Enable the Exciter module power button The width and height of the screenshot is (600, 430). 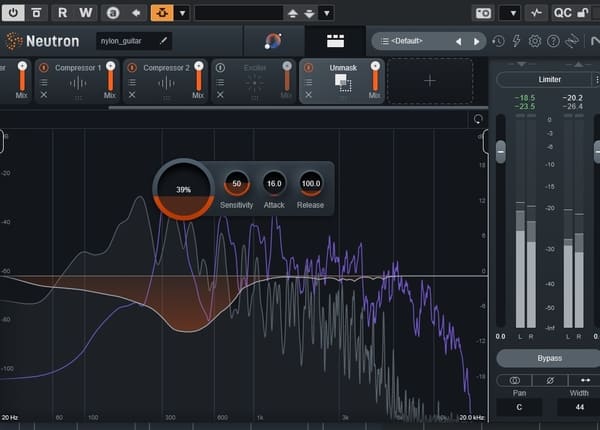220,68
